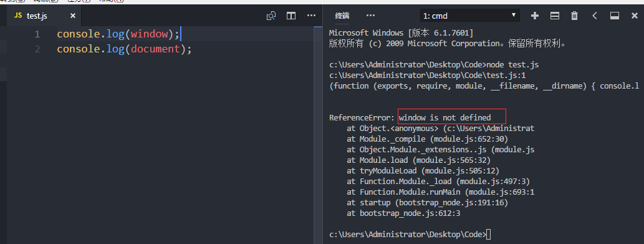Place cursor in console.log(window) line
This screenshot has height=244, width=644.
pos(118,34)
